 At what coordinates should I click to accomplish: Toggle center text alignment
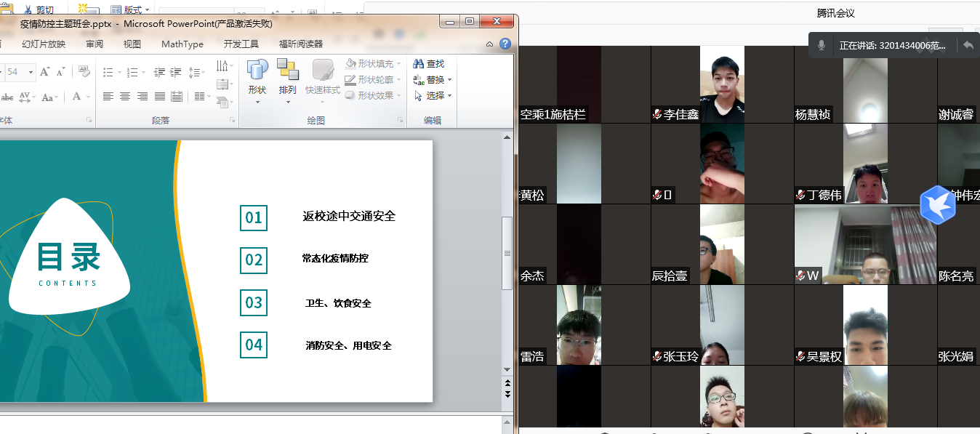click(x=125, y=96)
